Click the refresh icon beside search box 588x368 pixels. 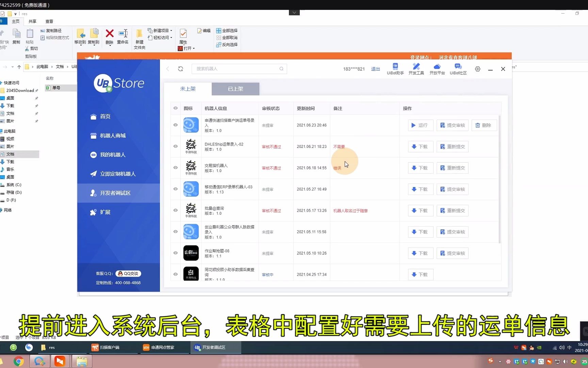tap(181, 69)
